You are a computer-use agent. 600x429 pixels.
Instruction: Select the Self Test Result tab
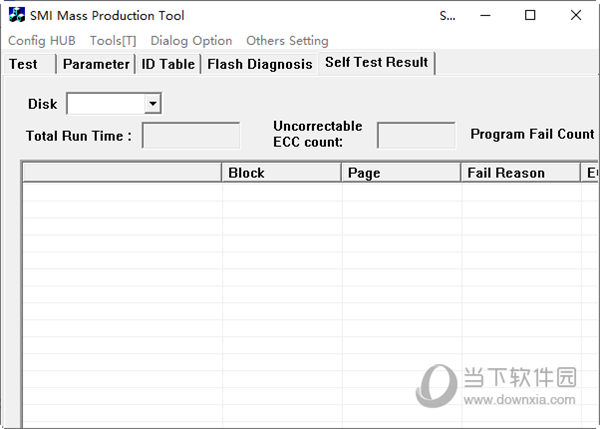(377, 62)
